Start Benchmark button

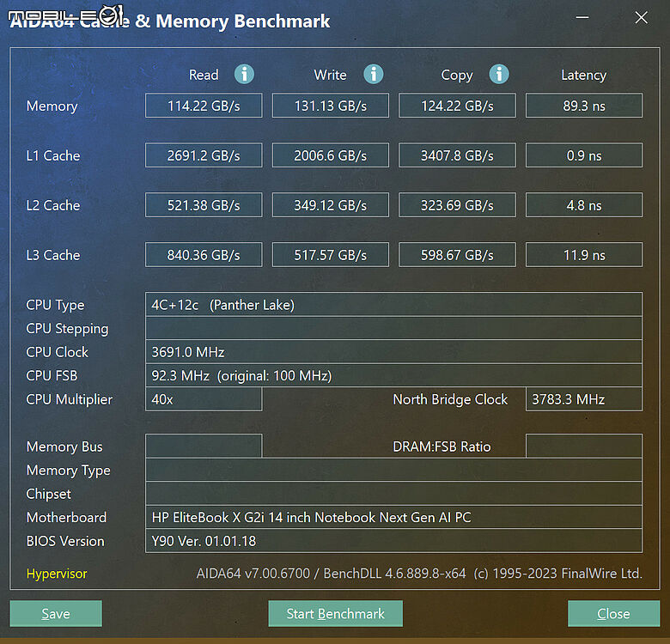point(335,614)
